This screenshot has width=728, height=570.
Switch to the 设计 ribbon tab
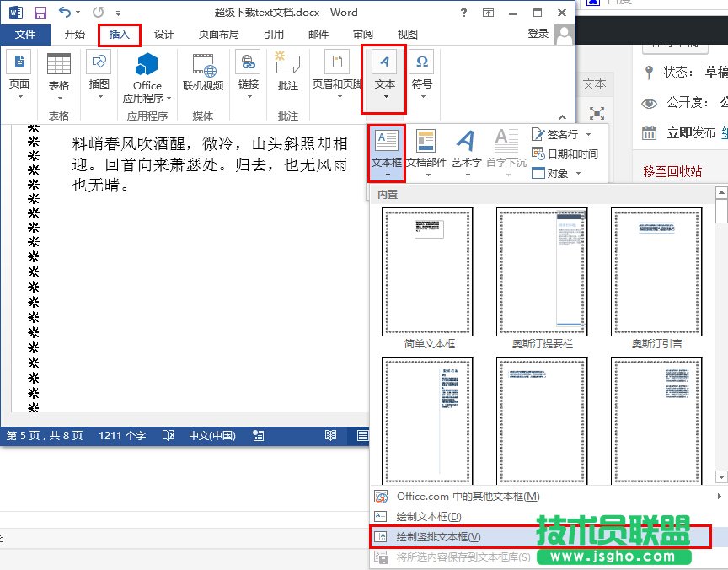[164, 35]
